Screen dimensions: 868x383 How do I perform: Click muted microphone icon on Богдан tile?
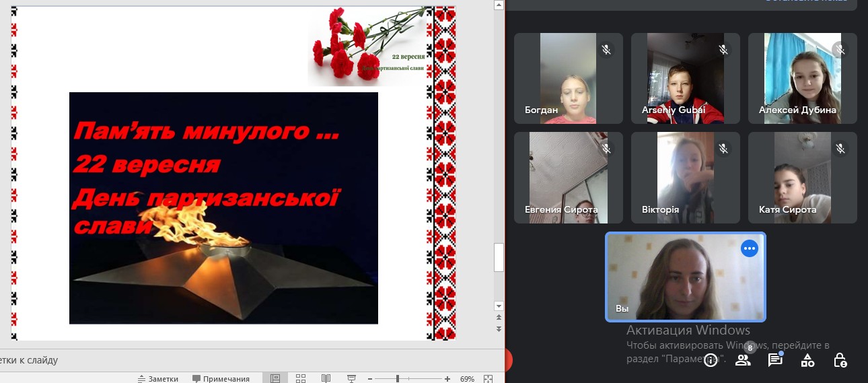click(x=606, y=50)
